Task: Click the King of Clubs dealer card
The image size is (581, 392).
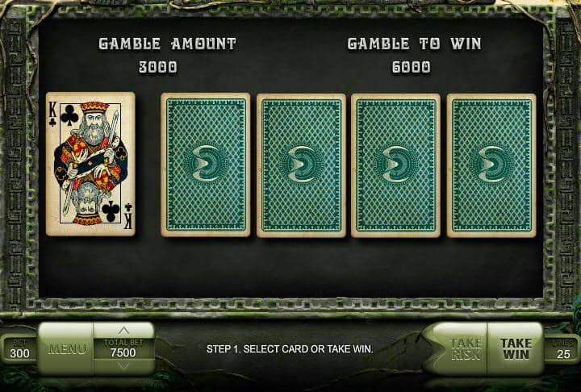Action: pos(90,164)
